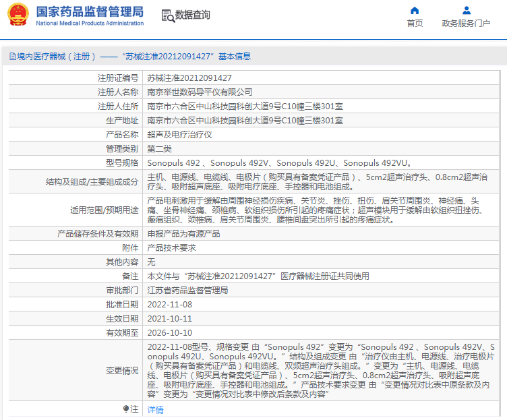Click 适用范围/预期用途 description text
The width and height of the screenshot is (507, 420).
(316, 210)
